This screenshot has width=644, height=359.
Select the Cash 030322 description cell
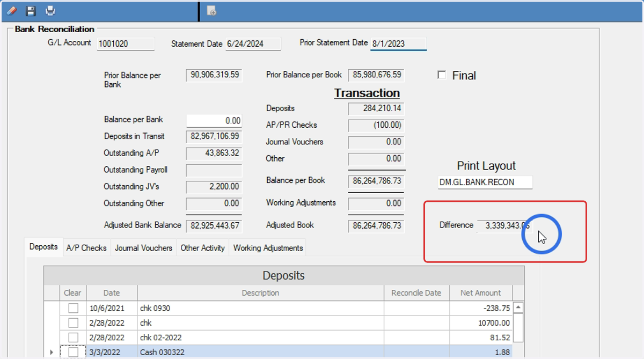[x=261, y=352]
